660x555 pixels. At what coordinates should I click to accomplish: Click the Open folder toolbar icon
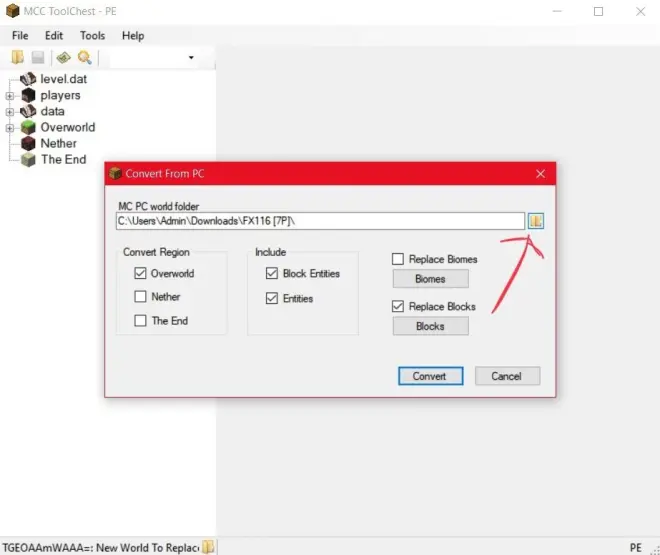coord(17,57)
